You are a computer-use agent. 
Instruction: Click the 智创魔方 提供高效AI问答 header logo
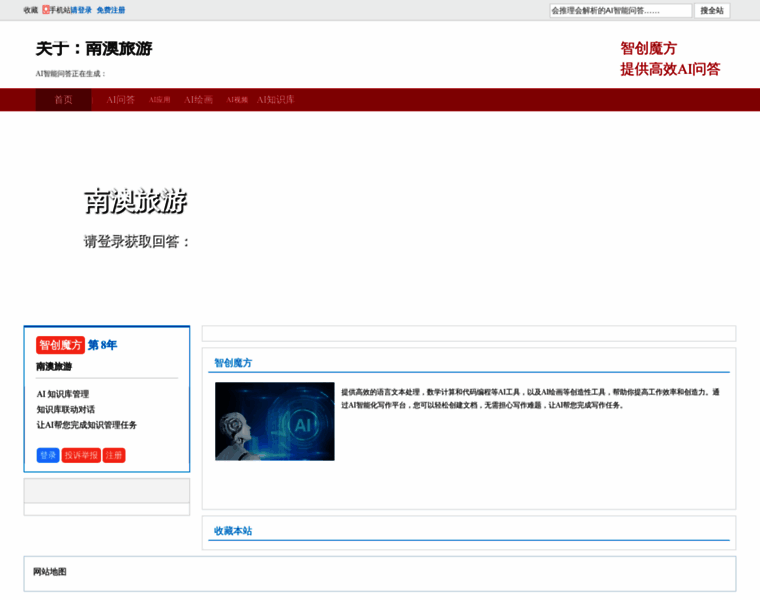pyautogui.click(x=670, y=59)
